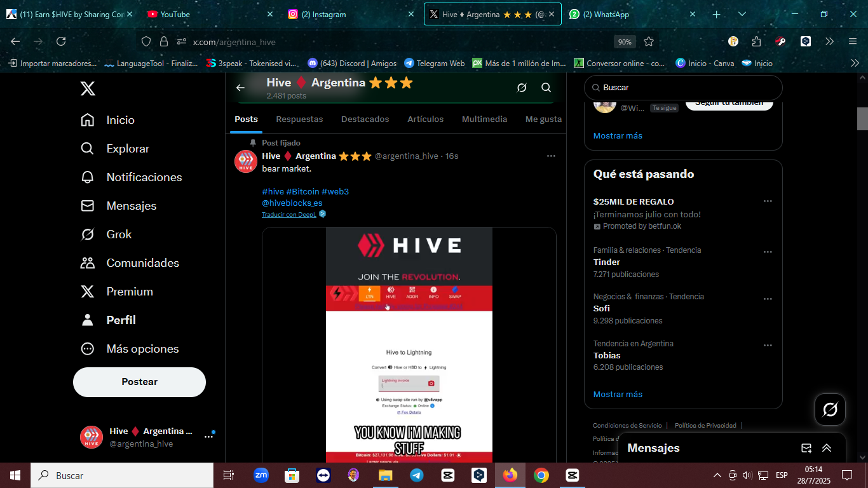
Task: Switch to the Respuestas tab
Action: coord(299,119)
